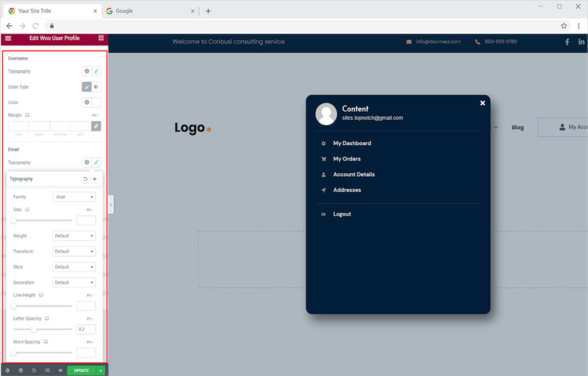Click the Logout link
Screen dimensions: 588x376
point(342,214)
